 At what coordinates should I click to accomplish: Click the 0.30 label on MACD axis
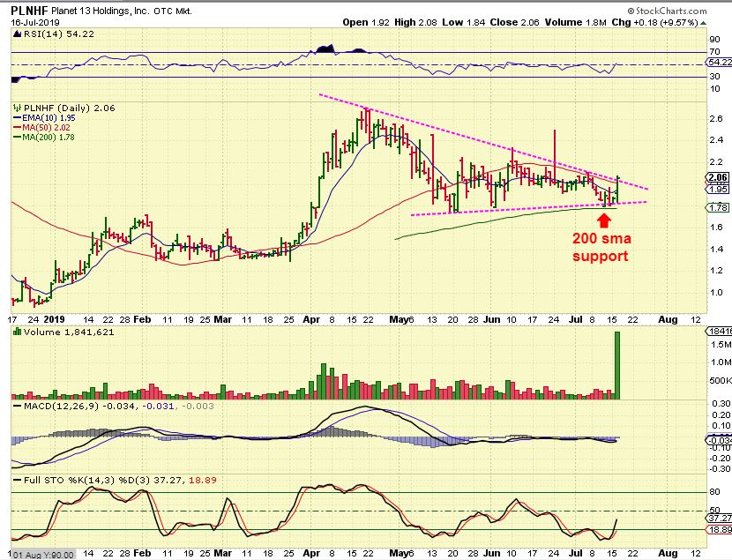(721, 403)
